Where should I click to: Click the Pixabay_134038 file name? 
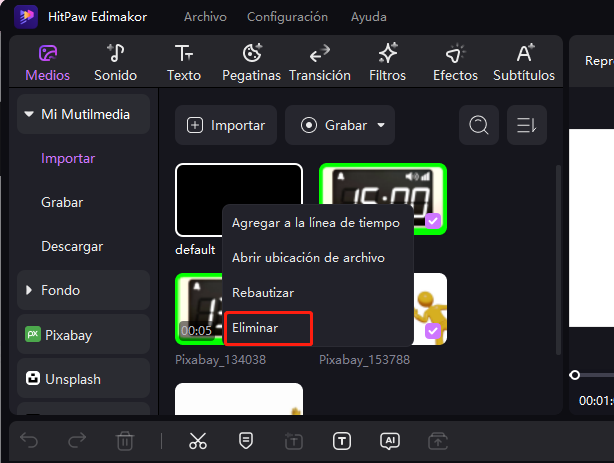(x=220, y=360)
